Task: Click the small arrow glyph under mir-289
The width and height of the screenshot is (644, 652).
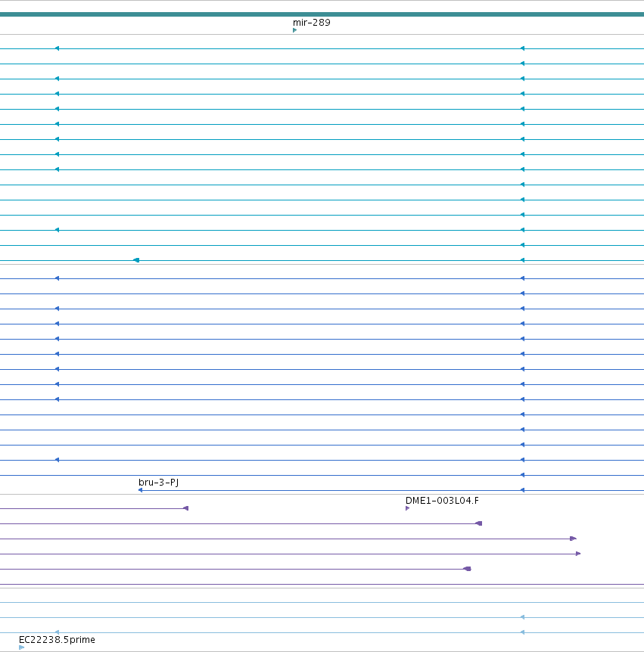Action: pyautogui.click(x=294, y=30)
